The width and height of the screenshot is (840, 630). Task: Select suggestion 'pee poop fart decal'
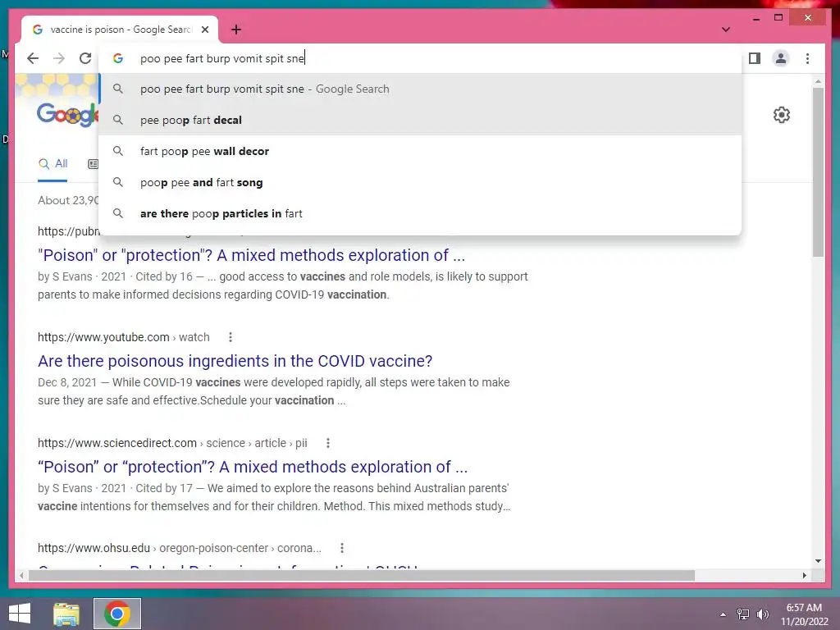pos(421,120)
